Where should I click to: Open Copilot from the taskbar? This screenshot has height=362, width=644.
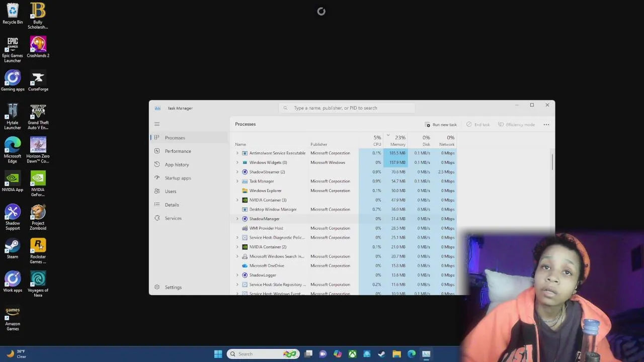pos(338,354)
